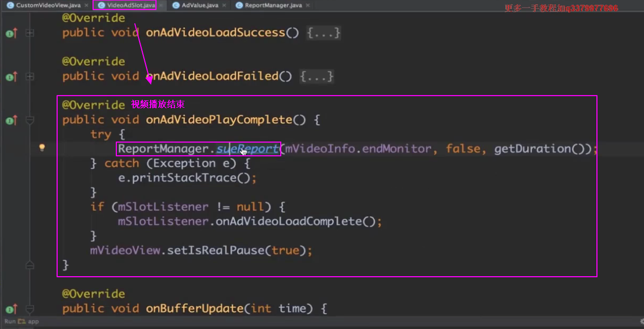Click the class icon on the ReportManager.java tab

point(240,5)
